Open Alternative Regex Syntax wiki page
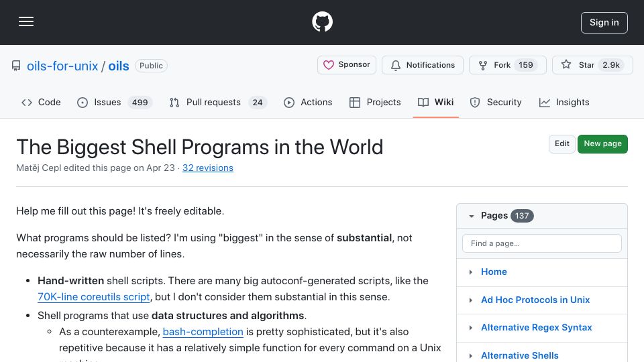 [537, 328]
